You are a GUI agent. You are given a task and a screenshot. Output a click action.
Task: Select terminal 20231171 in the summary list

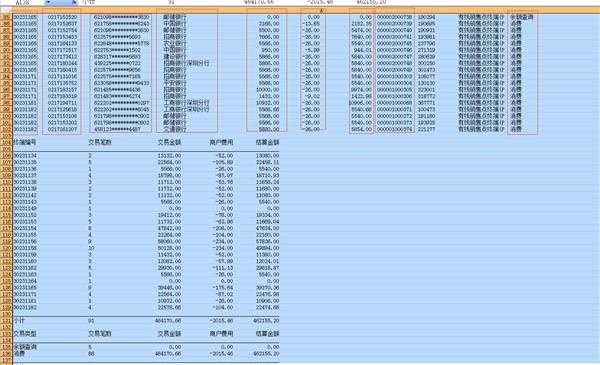click(25, 294)
